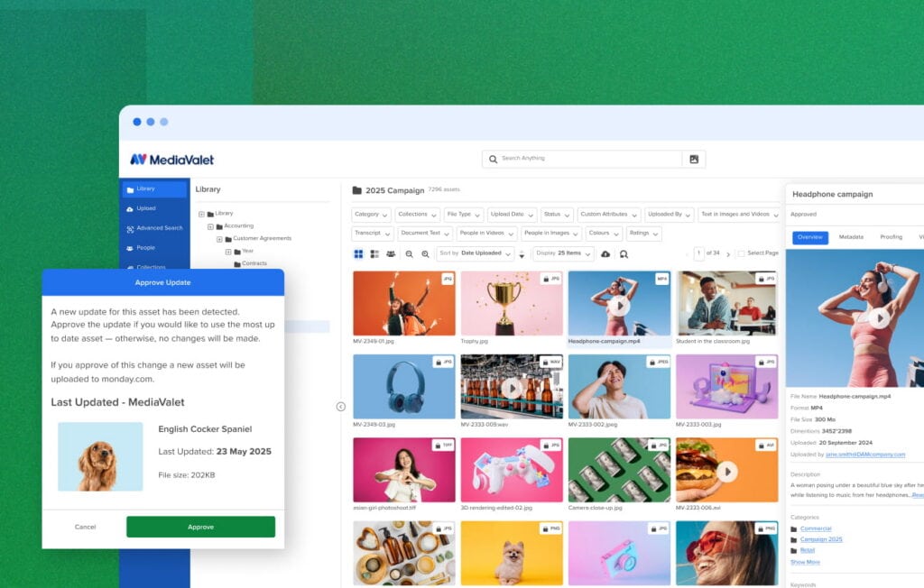The image size is (924, 588).
Task: Click the cloud download icon in toolbar
Action: [x=605, y=254]
